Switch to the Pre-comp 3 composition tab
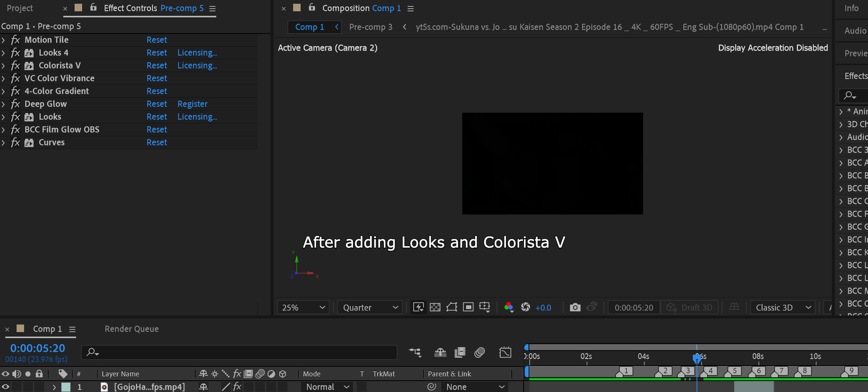Screen dimensions: 868x392 [370, 27]
